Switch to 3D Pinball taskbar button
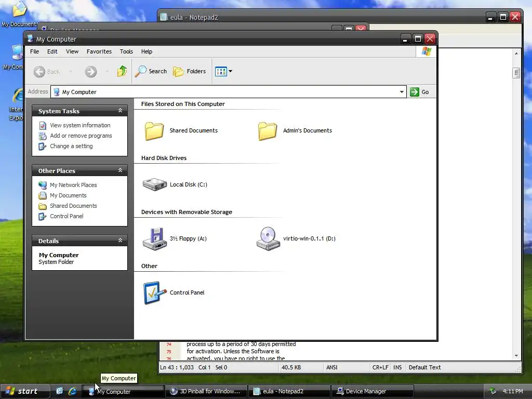Screen dimensions: 532x399 (206, 391)
